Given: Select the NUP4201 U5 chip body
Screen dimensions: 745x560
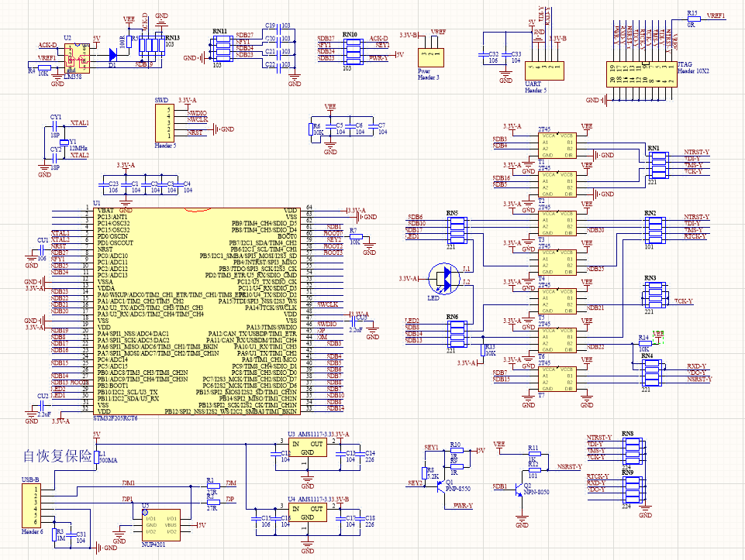Looking at the screenshot, I should [x=161, y=525].
